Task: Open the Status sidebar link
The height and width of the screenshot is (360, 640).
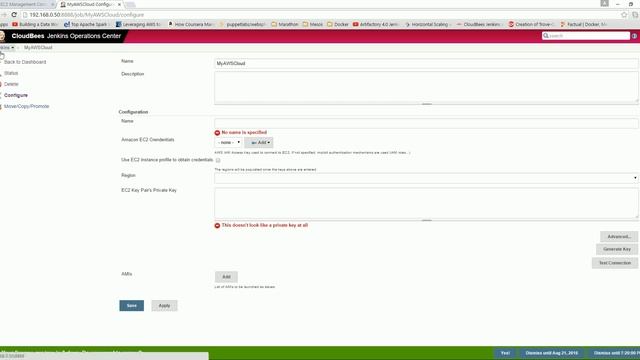Action: coord(11,73)
